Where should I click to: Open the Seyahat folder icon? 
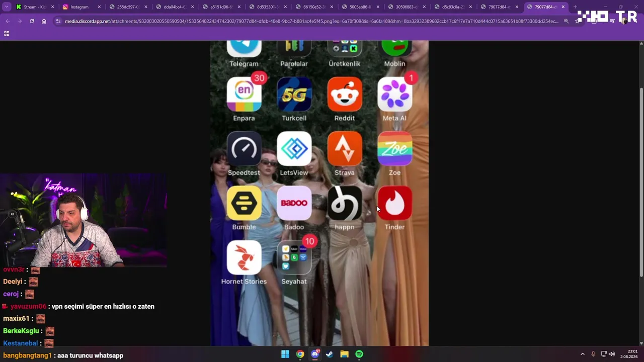tap(294, 257)
